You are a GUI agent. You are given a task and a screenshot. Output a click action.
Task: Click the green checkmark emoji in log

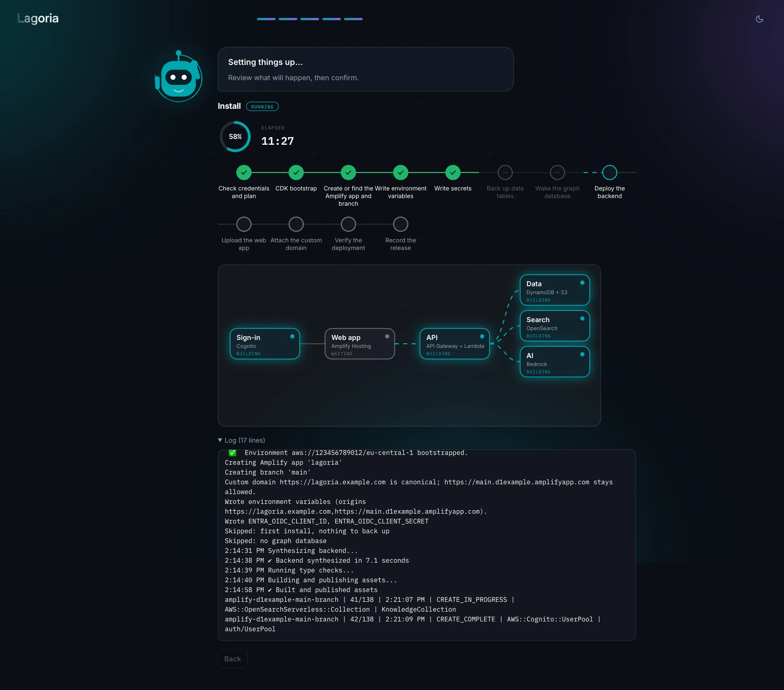click(x=232, y=453)
